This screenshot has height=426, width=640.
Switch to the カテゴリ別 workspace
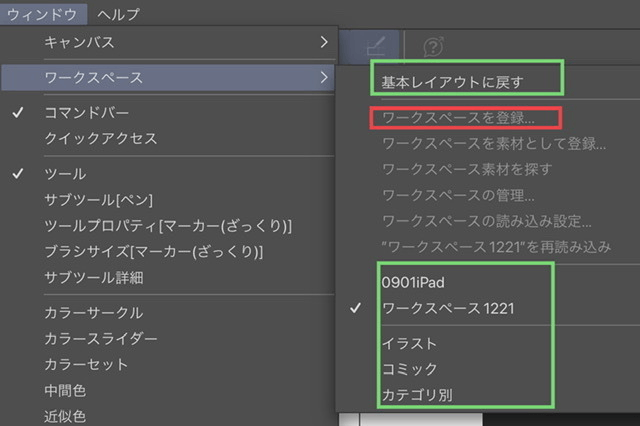point(417,395)
